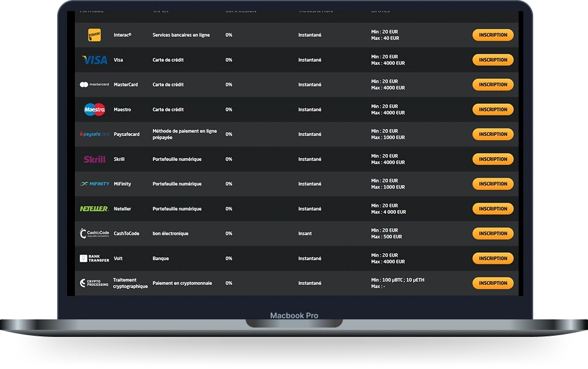Click the Crypto Processing logo

click(x=94, y=283)
